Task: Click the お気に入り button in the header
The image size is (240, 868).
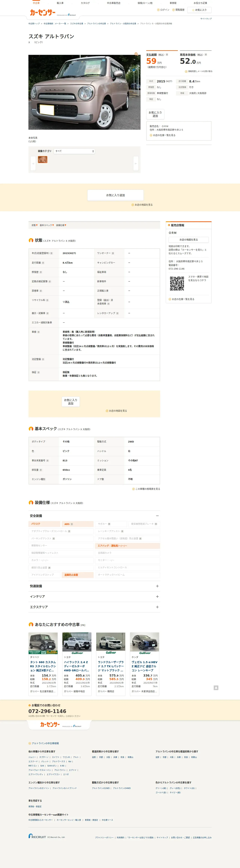Action: click(x=199, y=10)
